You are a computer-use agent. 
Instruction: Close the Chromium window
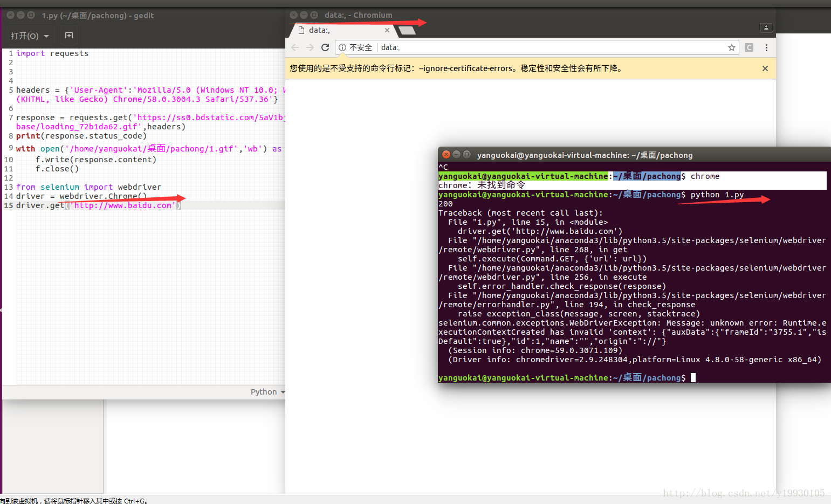tap(293, 15)
